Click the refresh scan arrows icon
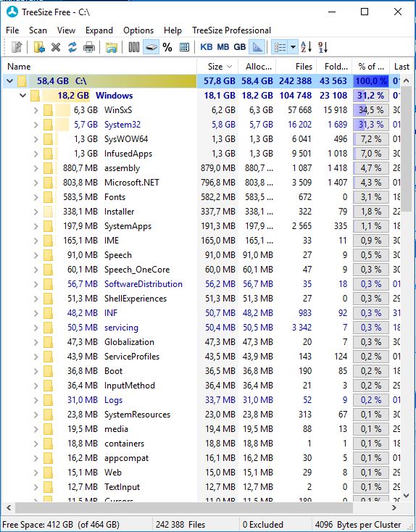416x532 pixels. [72, 47]
